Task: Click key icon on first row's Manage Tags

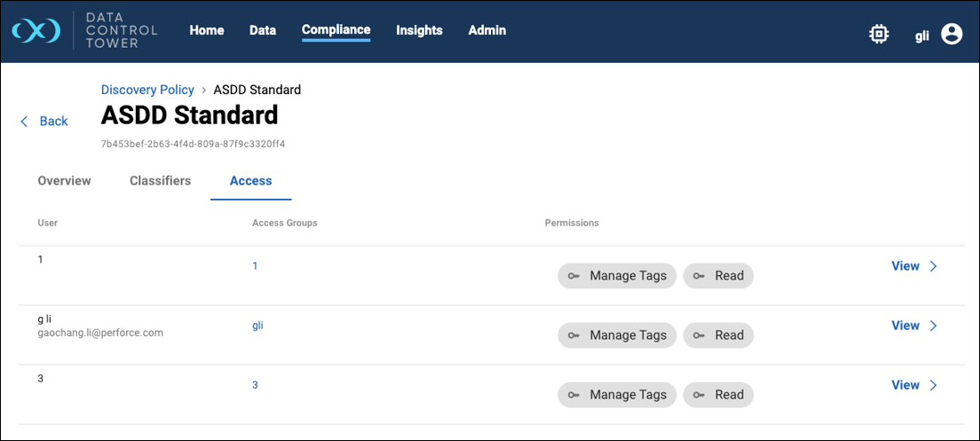Action: (574, 276)
